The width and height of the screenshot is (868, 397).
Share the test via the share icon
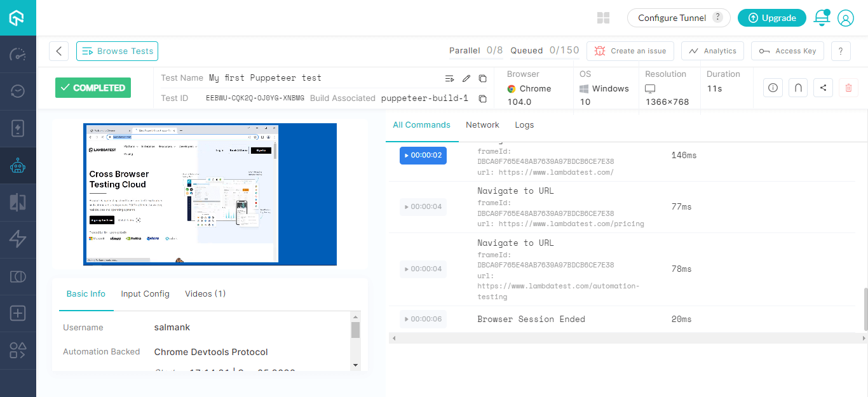coord(823,88)
